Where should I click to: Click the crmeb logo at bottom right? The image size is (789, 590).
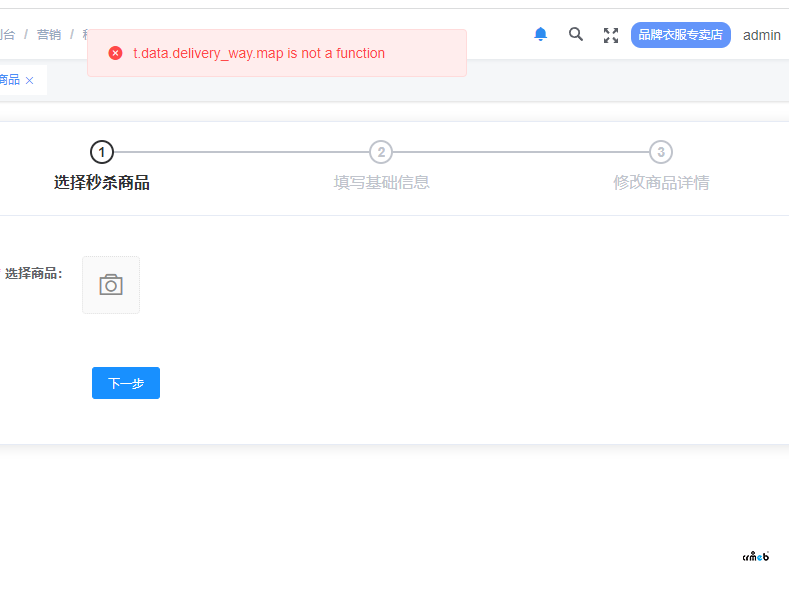coord(755,557)
